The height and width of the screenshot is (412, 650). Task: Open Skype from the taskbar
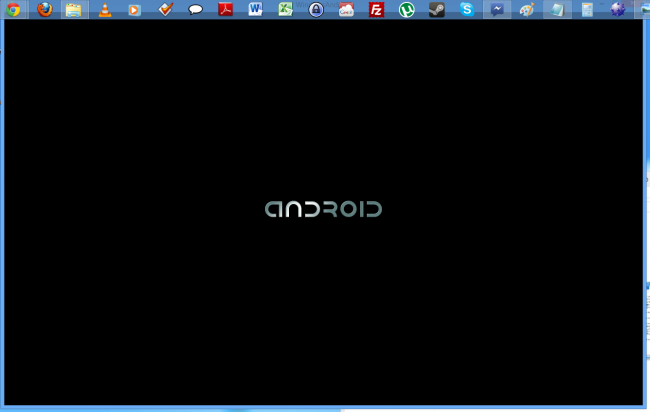[467, 9]
